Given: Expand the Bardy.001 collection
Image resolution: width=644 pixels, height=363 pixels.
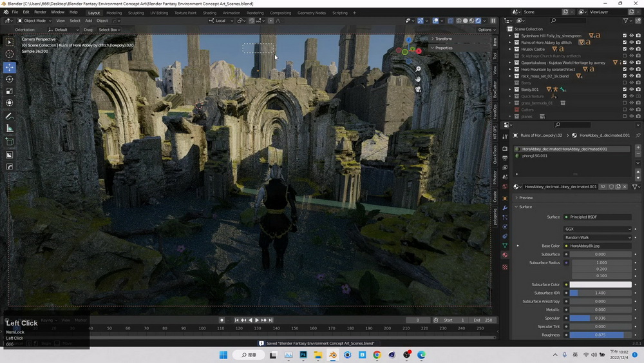Looking at the screenshot, I should click(x=510, y=89).
